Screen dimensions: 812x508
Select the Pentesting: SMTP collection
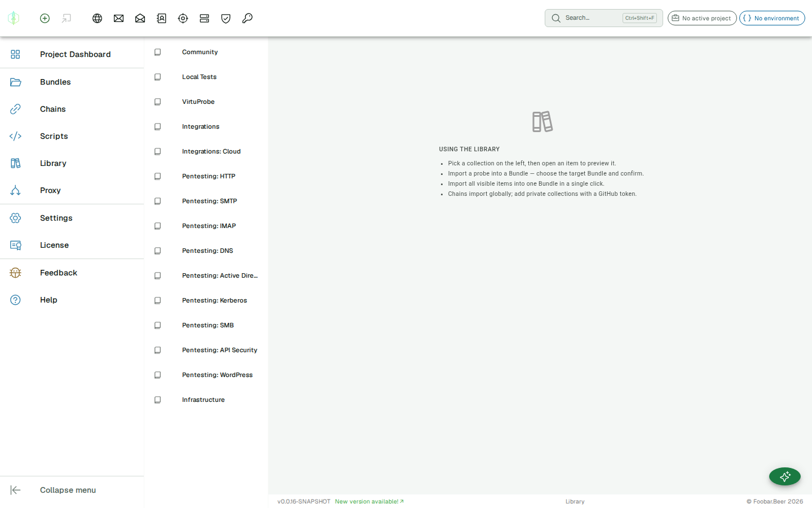click(x=206, y=201)
